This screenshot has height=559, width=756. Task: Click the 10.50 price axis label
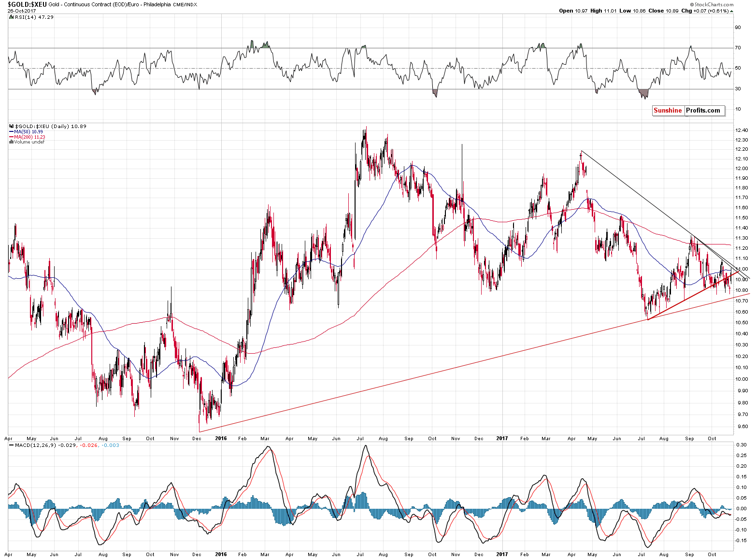click(742, 322)
